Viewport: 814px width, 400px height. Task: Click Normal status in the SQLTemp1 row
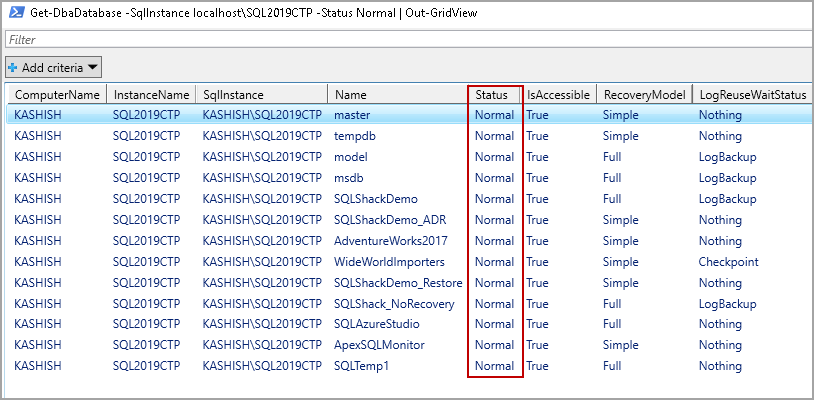point(495,366)
